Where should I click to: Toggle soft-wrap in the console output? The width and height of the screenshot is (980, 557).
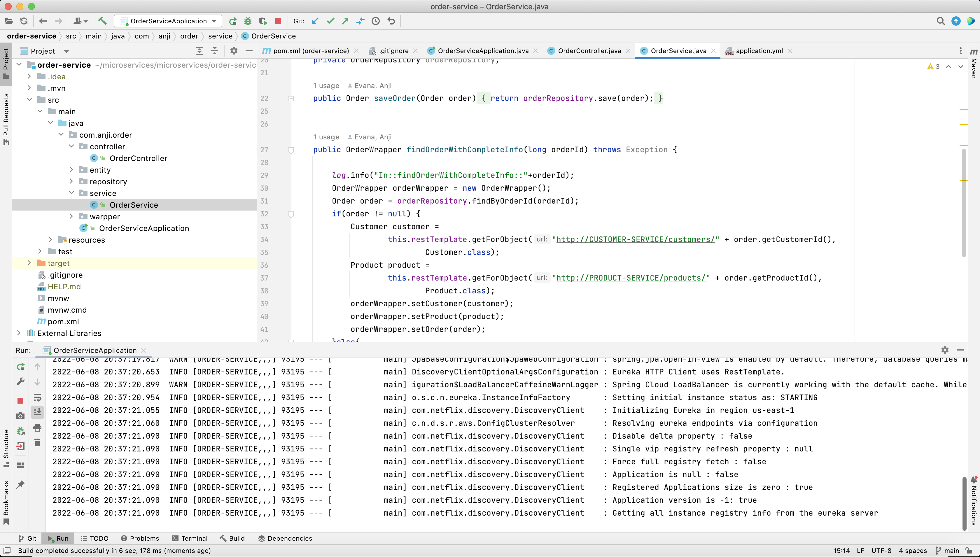pos(38,398)
